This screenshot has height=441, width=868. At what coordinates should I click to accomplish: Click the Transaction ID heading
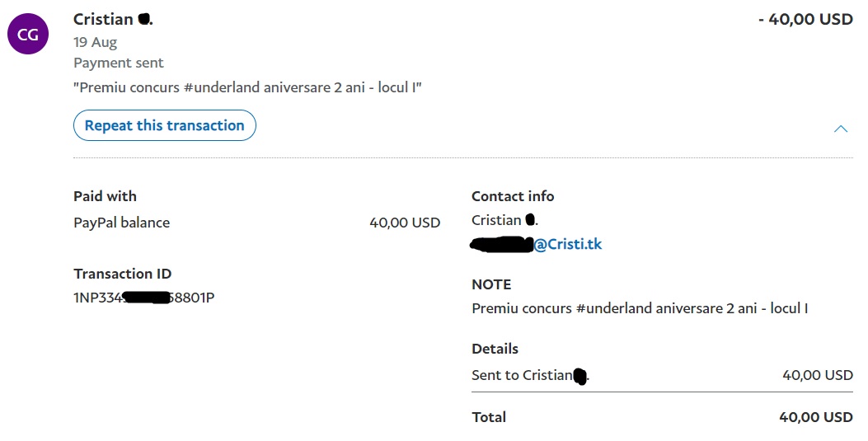[x=122, y=274]
